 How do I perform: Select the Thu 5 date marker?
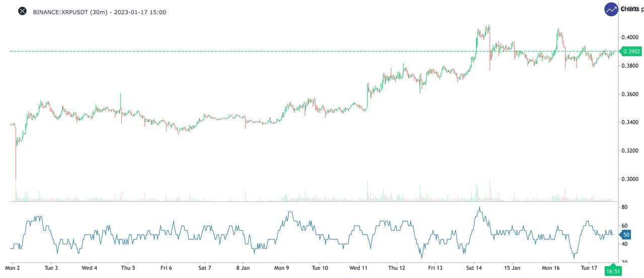click(128, 268)
